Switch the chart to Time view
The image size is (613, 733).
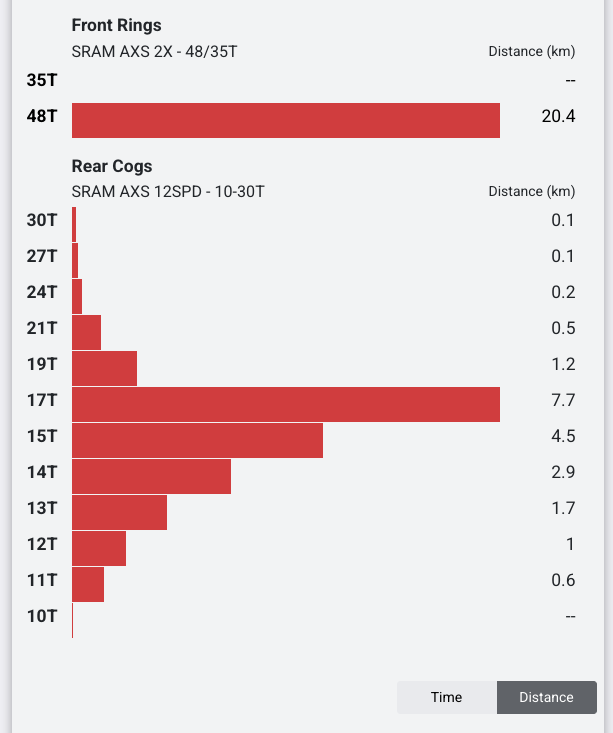coord(446,697)
